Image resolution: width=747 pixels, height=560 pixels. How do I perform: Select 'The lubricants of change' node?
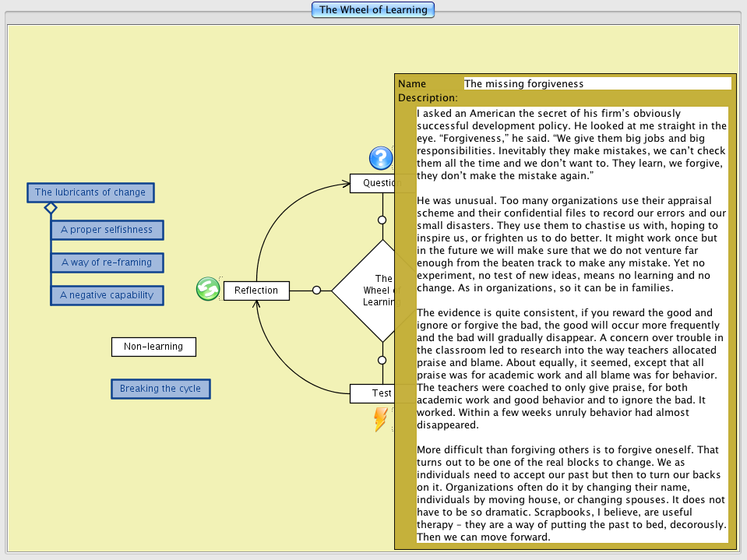point(90,192)
